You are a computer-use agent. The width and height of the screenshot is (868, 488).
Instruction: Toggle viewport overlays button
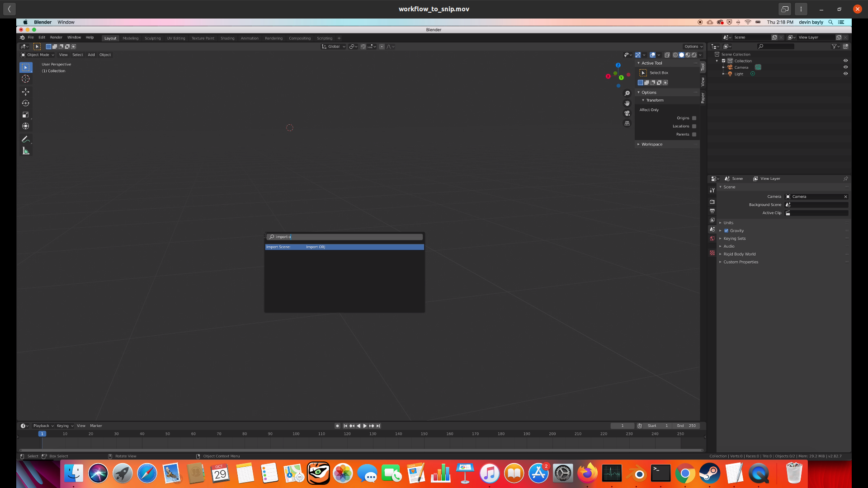[652, 55]
